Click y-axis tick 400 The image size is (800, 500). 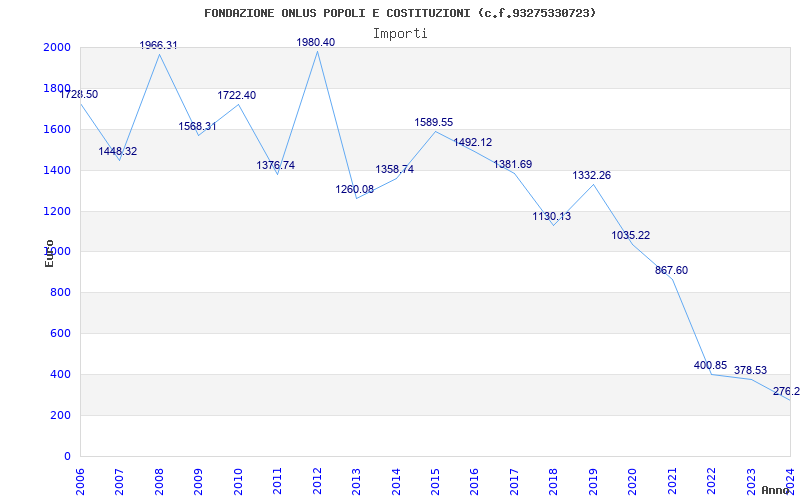[x=61, y=374]
